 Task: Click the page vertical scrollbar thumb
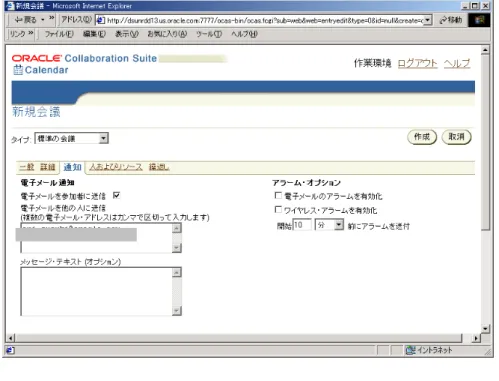point(485,143)
